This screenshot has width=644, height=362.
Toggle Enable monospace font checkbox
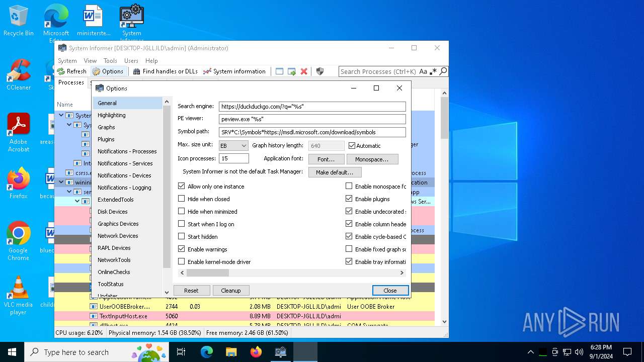coord(349,186)
